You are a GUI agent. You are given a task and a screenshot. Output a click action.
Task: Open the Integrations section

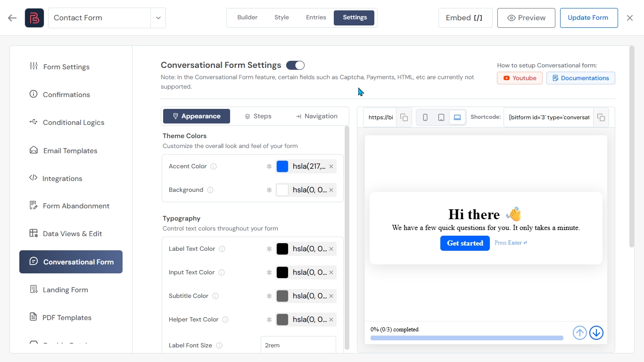tap(71, 179)
